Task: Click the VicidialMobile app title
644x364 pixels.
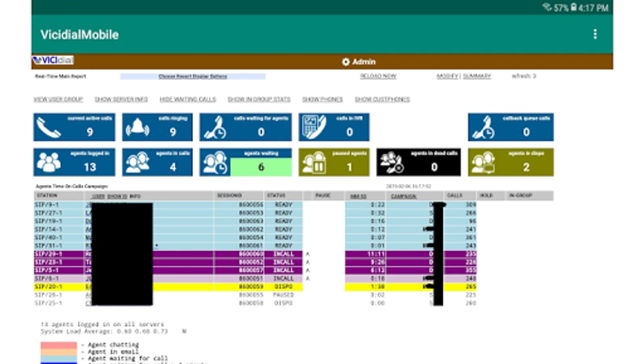Action: pyautogui.click(x=80, y=35)
